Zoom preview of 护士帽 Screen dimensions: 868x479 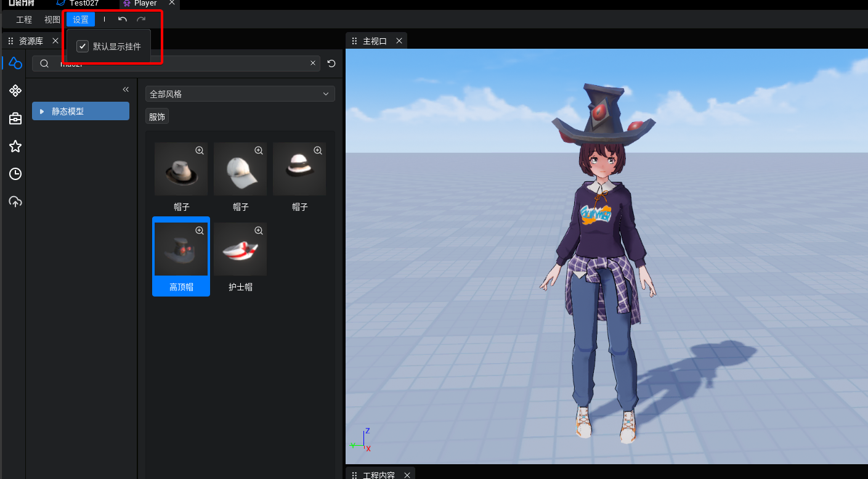coord(259,231)
